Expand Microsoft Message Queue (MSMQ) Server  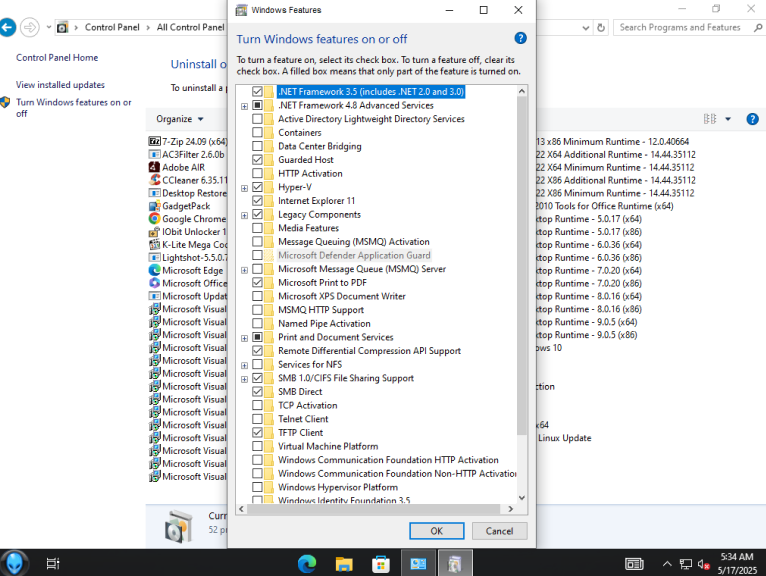tap(244, 270)
